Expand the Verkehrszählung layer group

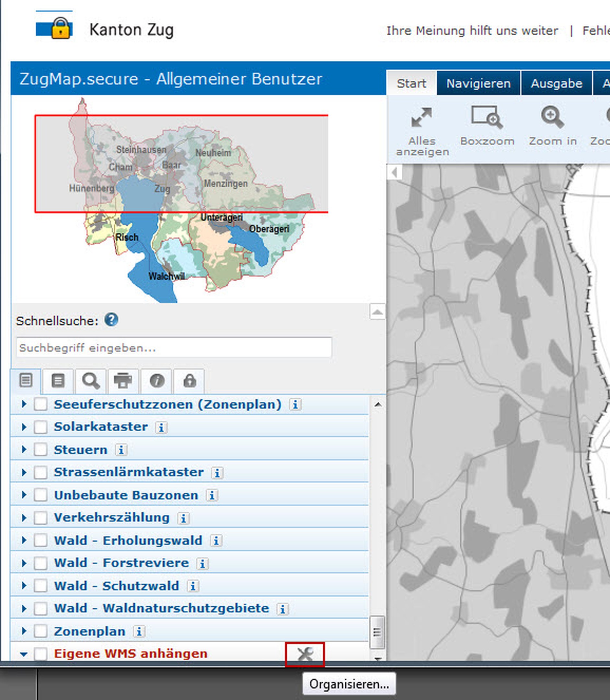(24, 518)
